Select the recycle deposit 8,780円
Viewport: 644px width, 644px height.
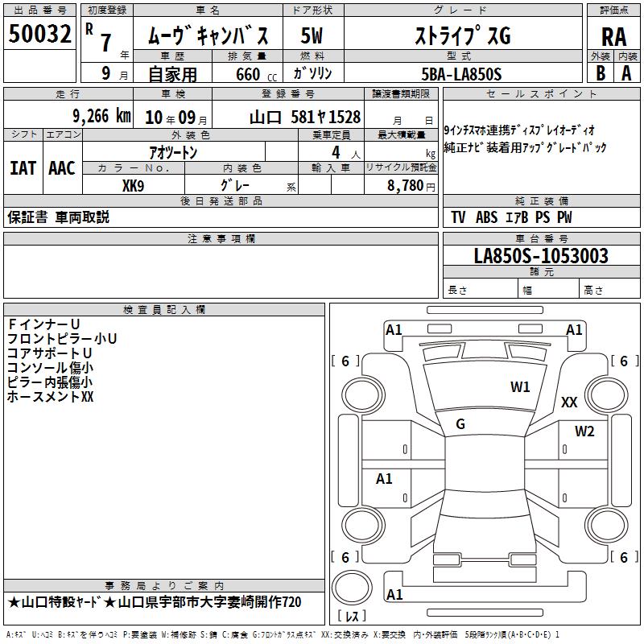click(x=411, y=186)
